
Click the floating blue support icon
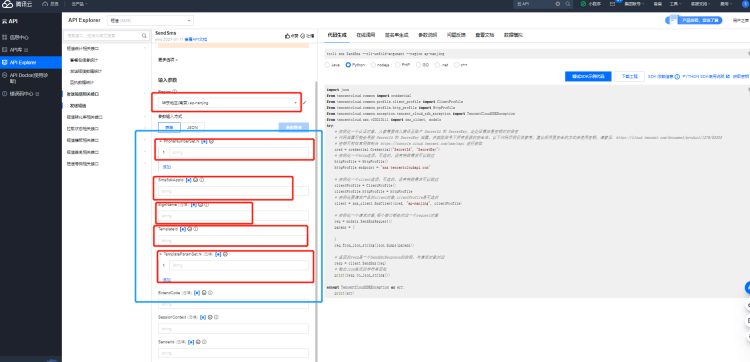[747, 287]
